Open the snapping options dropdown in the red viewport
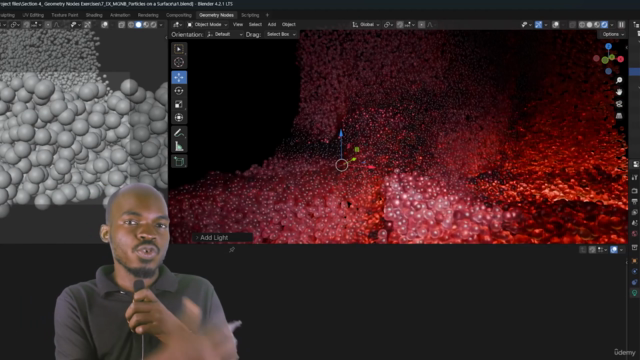640x360 pixels. (x=410, y=24)
